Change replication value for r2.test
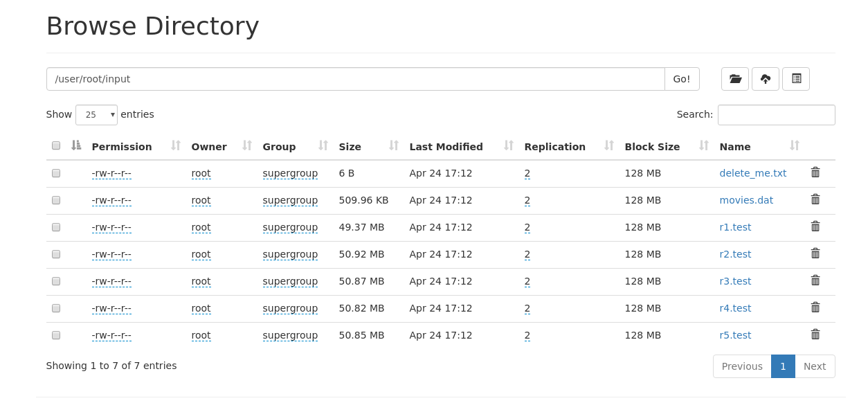This screenshot has width=868, height=403. pos(527,254)
